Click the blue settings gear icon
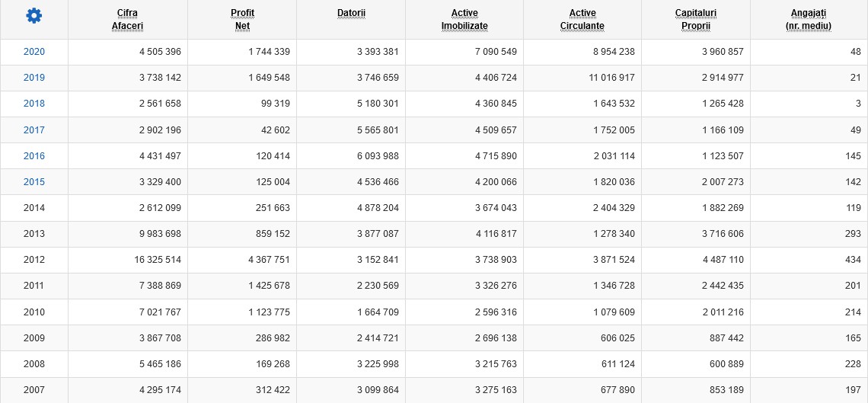 34,16
